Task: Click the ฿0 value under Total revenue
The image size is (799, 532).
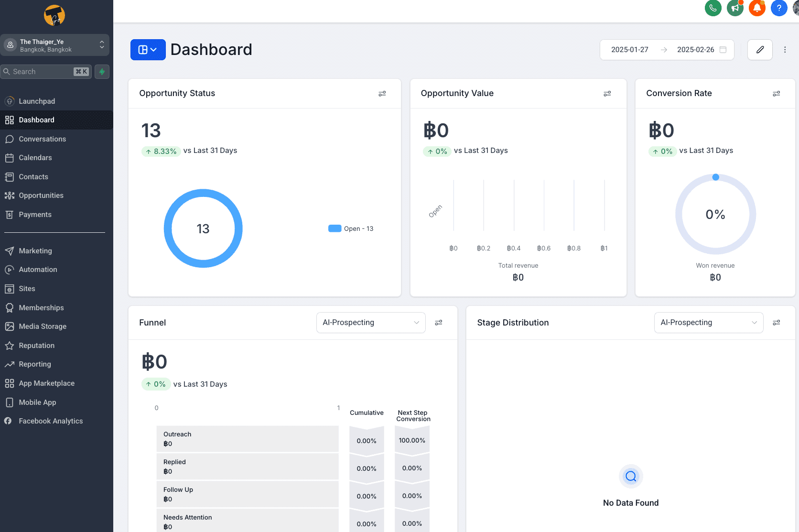Action: pyautogui.click(x=518, y=278)
